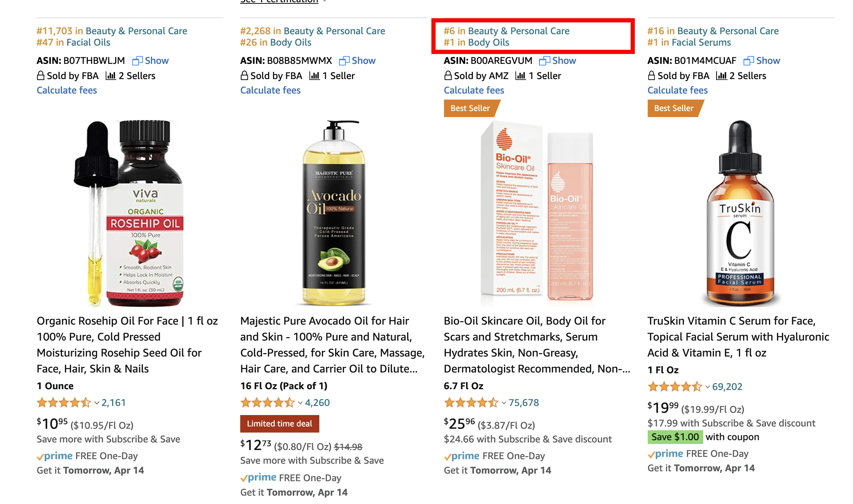Click Best Seller badge above TruSkin serum
This screenshot has height=504, width=853.
coord(674,108)
